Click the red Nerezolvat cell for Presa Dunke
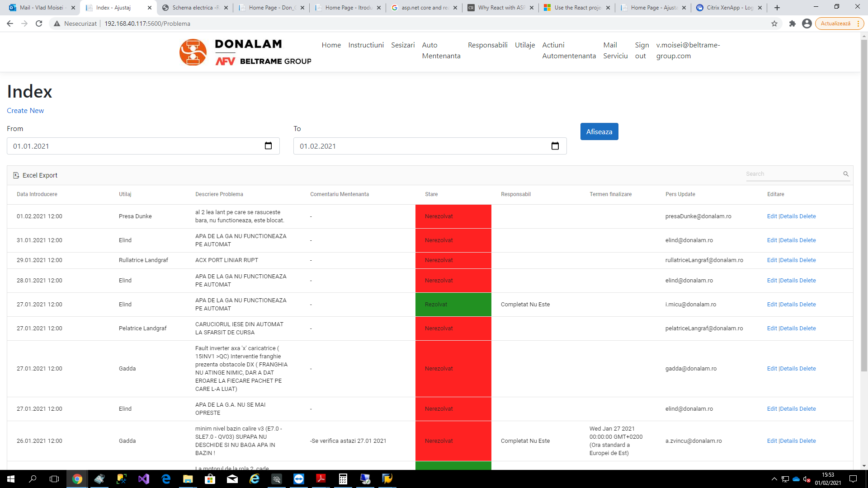This screenshot has width=868, height=488. coord(453,216)
